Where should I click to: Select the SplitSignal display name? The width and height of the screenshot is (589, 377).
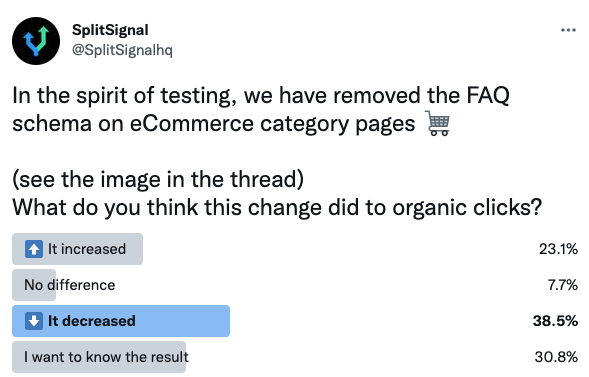coord(110,30)
